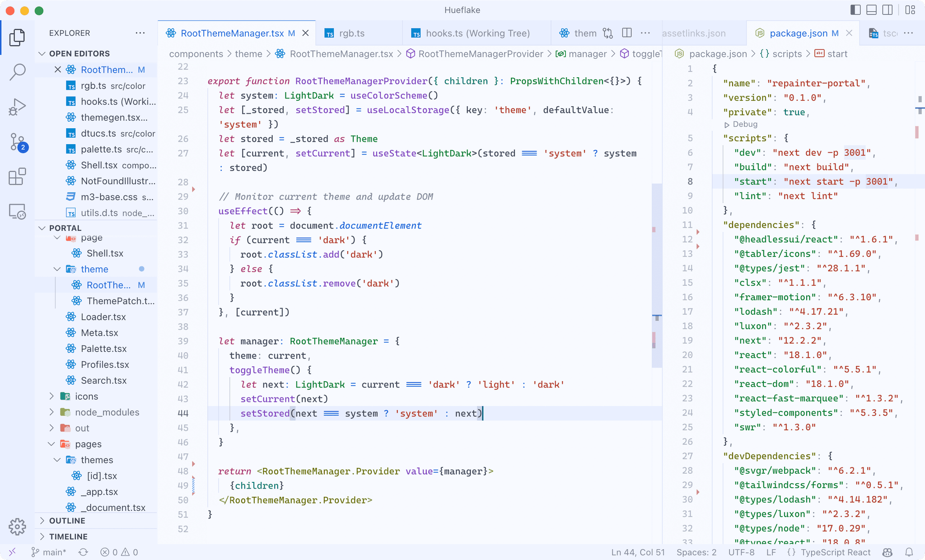Open Remote Explorer view

(x=17, y=211)
